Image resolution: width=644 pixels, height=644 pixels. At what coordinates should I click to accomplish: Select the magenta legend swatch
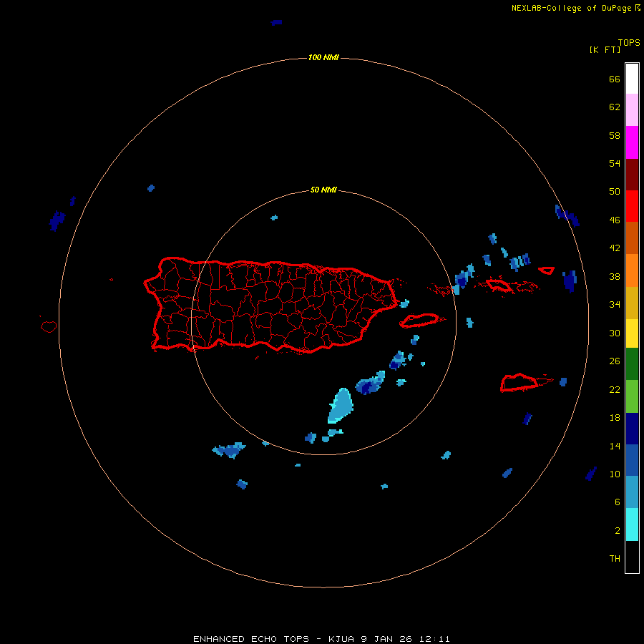click(632, 142)
